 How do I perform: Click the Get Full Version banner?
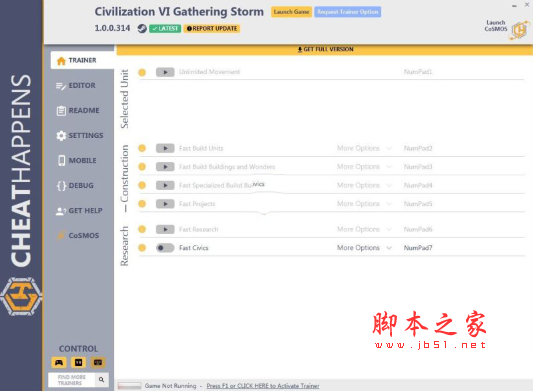(325, 50)
